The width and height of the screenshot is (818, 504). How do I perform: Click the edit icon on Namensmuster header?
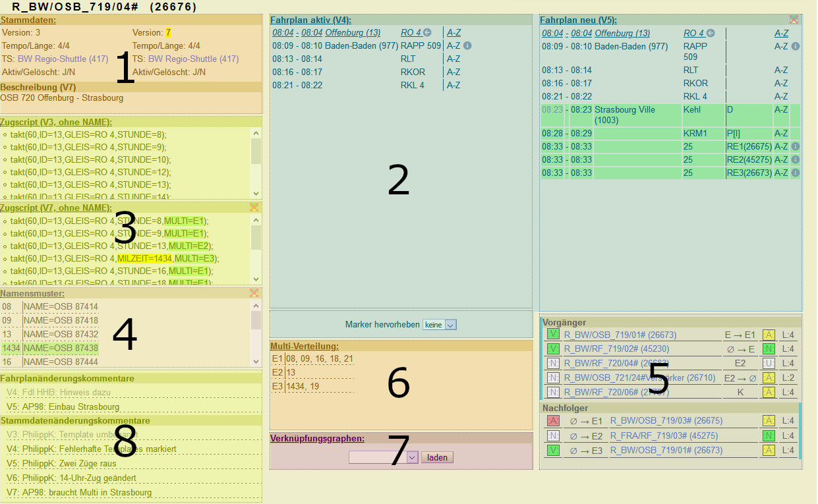[254, 293]
